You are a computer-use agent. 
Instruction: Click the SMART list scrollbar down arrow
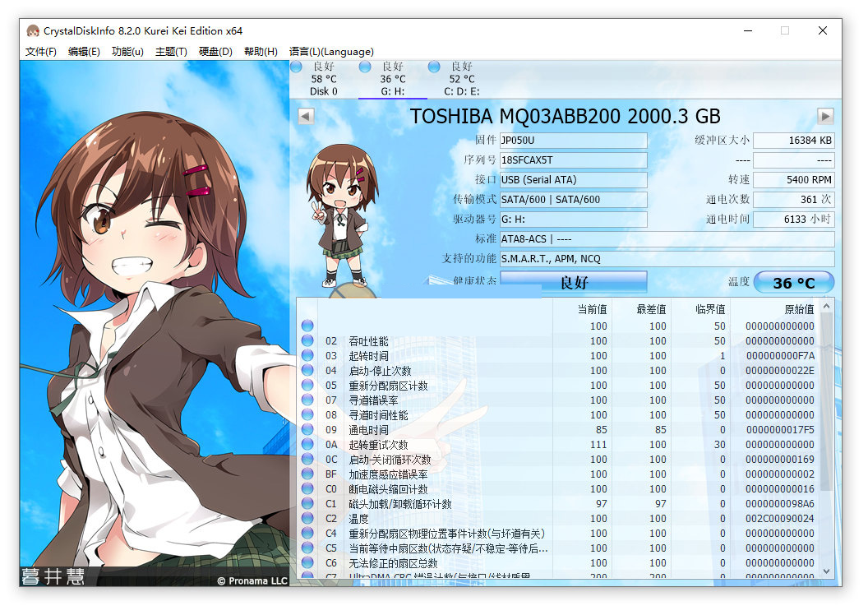click(x=826, y=571)
